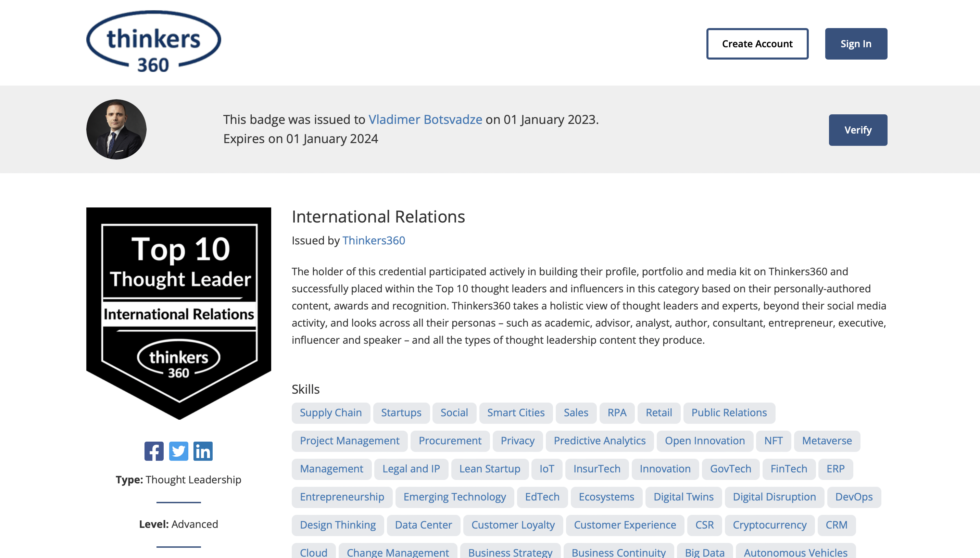View the CSR skill tag
Image resolution: width=980 pixels, height=558 pixels.
[705, 525]
